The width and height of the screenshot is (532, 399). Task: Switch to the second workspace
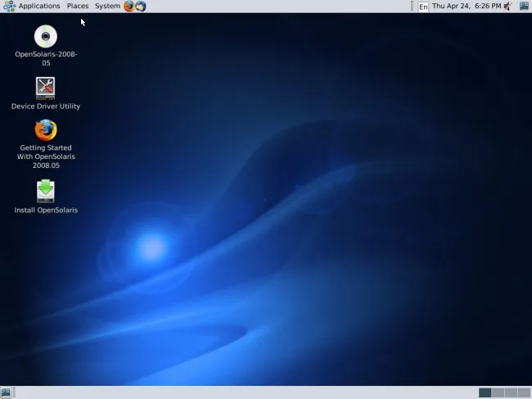click(x=498, y=392)
